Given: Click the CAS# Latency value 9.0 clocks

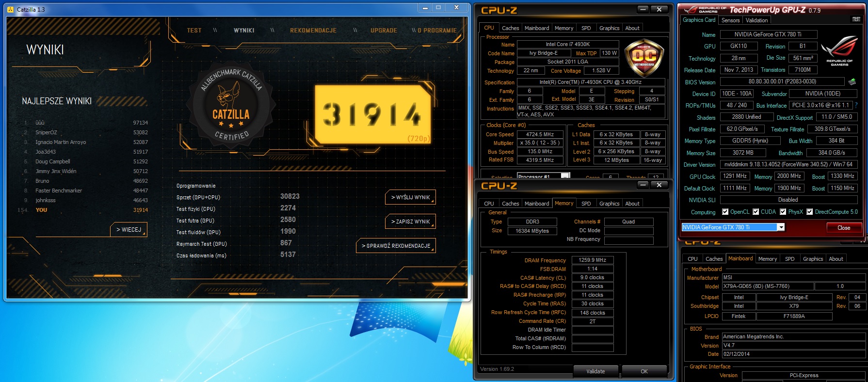Looking at the screenshot, I should pos(592,277).
